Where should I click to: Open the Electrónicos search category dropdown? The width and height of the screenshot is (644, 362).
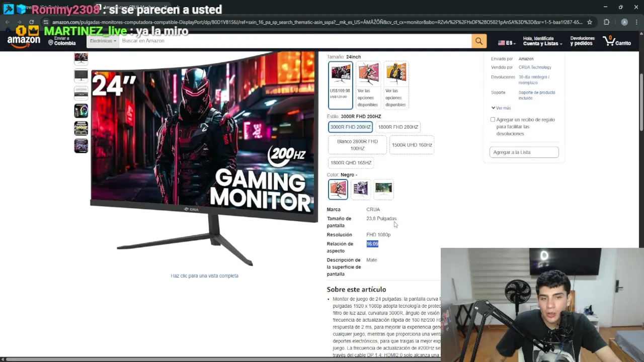(103, 41)
